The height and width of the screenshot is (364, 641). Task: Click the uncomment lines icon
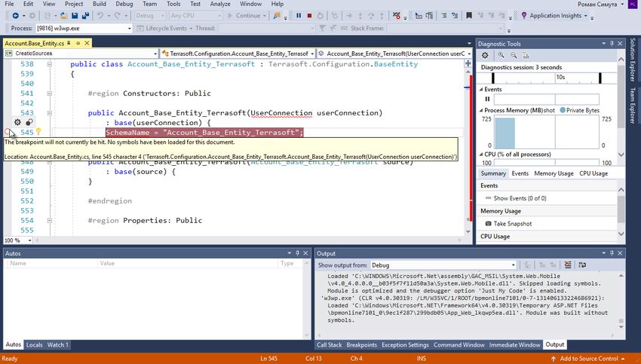click(455, 16)
